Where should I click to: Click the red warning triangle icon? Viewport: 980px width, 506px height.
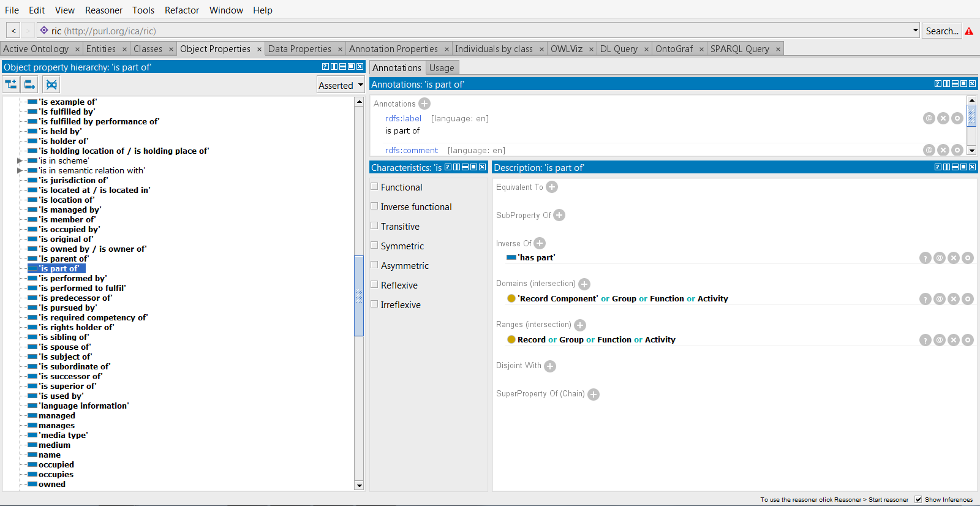[969, 31]
